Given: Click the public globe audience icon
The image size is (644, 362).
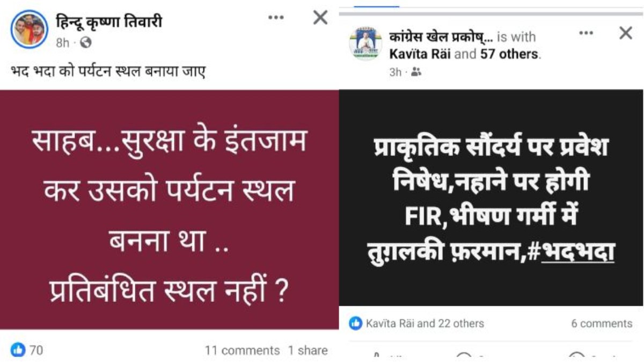Looking at the screenshot, I should pyautogui.click(x=86, y=42).
